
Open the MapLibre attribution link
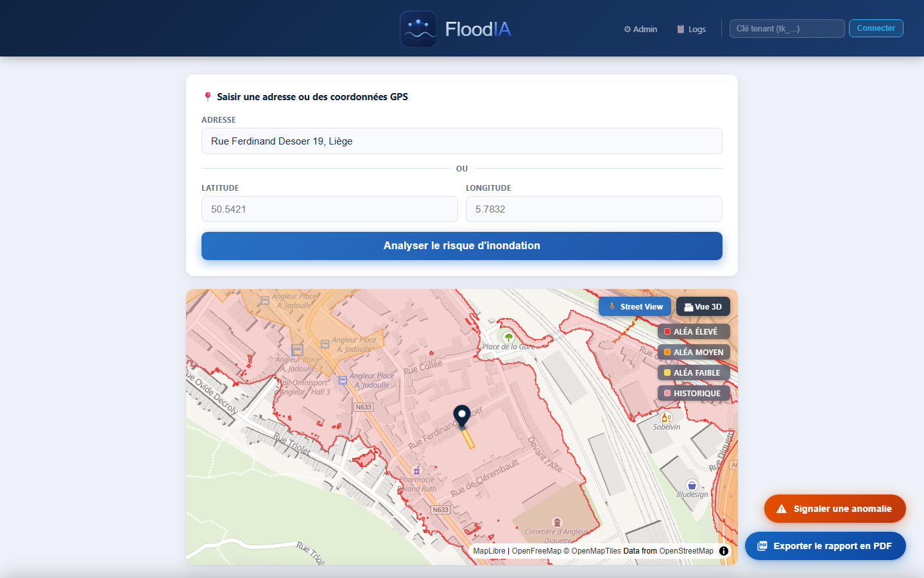click(x=489, y=551)
